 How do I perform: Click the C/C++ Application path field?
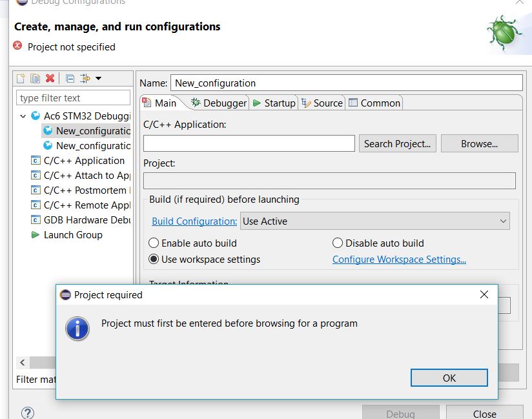(249, 143)
